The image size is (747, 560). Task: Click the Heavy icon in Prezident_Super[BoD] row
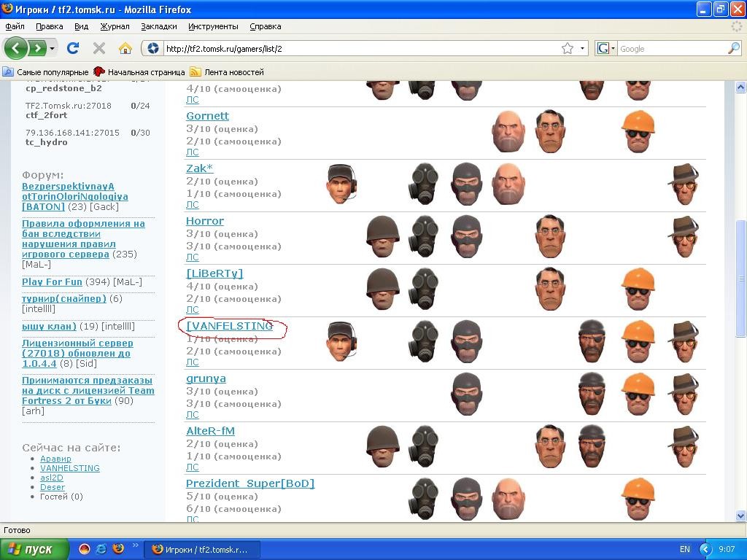[x=508, y=499]
